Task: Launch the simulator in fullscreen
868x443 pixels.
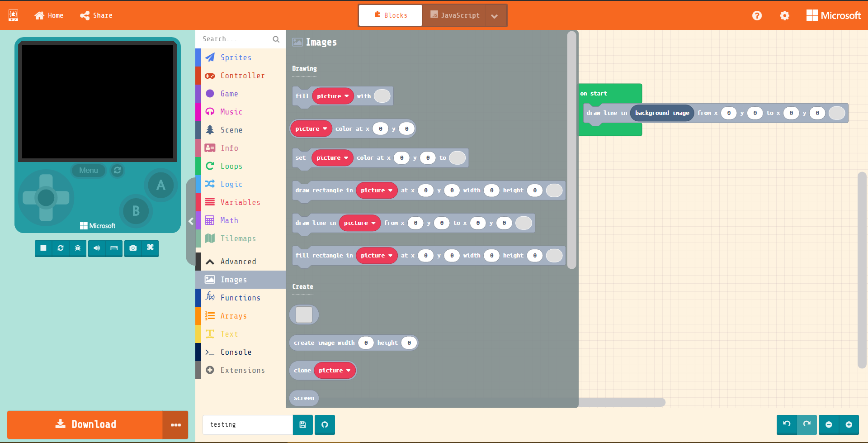Action: pyautogui.click(x=150, y=248)
